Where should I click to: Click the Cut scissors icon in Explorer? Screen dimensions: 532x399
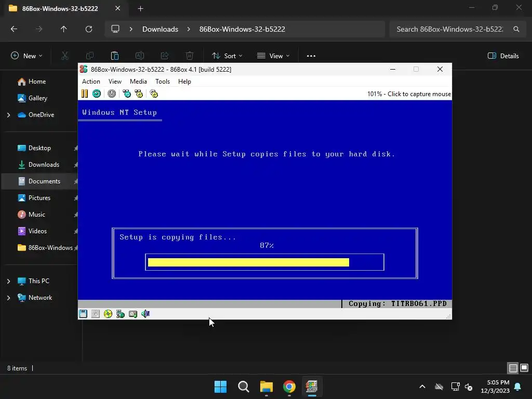pyautogui.click(x=64, y=56)
